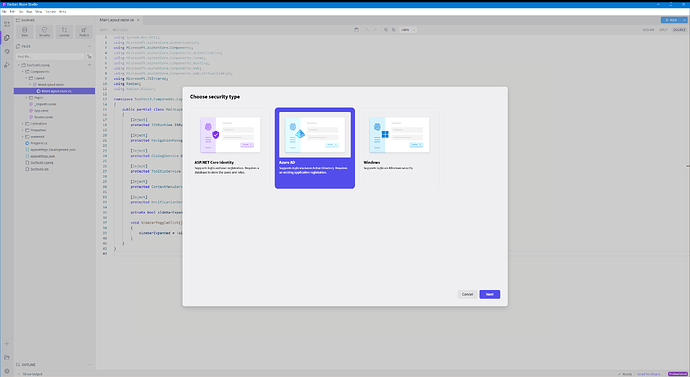Expand the Controllers folder in file tree
Screen dimensions: 690x377
point(23,124)
